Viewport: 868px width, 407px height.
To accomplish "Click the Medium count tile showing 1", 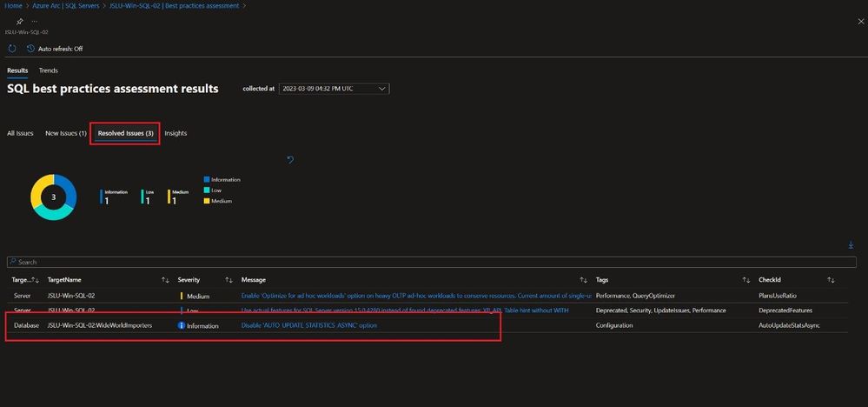I will pos(178,197).
